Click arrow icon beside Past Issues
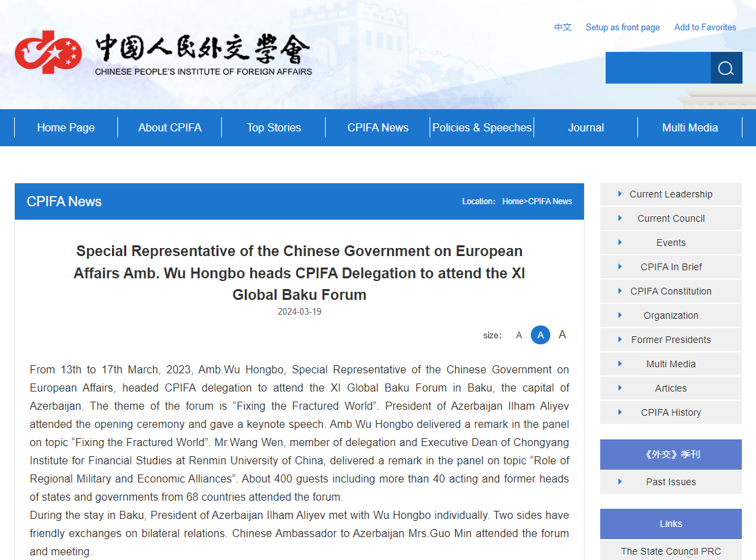This screenshot has width=756, height=560. tap(620, 481)
